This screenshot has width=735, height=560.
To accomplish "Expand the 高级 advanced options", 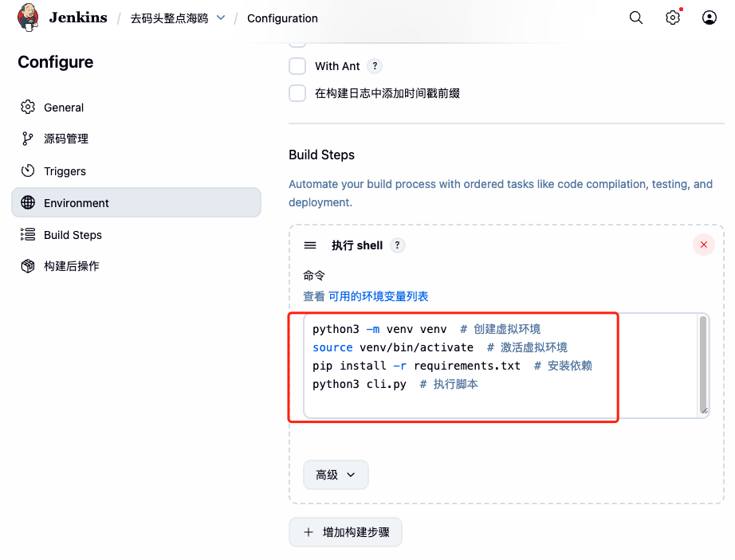I will [336, 475].
